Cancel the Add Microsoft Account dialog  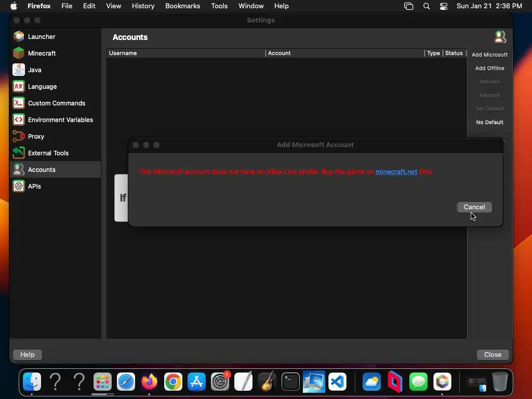pyautogui.click(x=474, y=207)
